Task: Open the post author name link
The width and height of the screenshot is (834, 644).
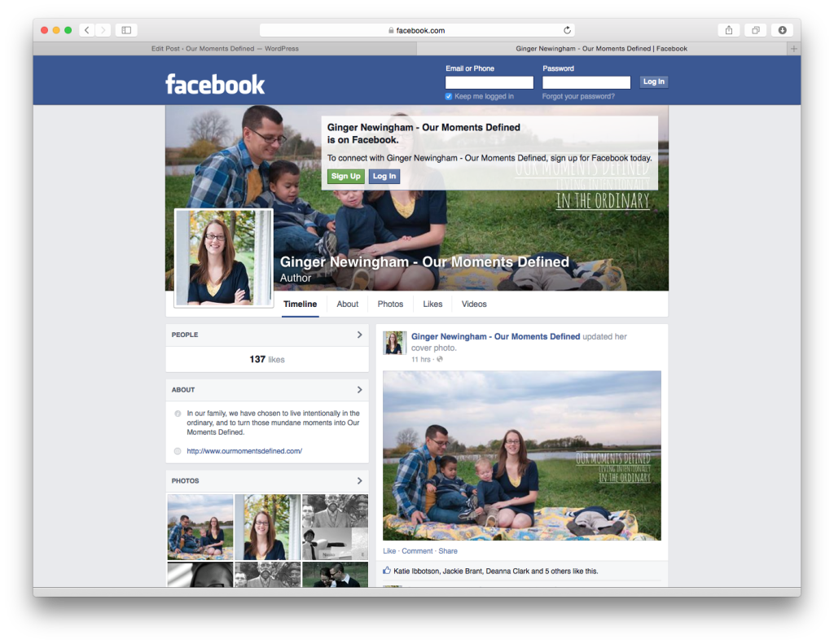Action: pos(496,336)
